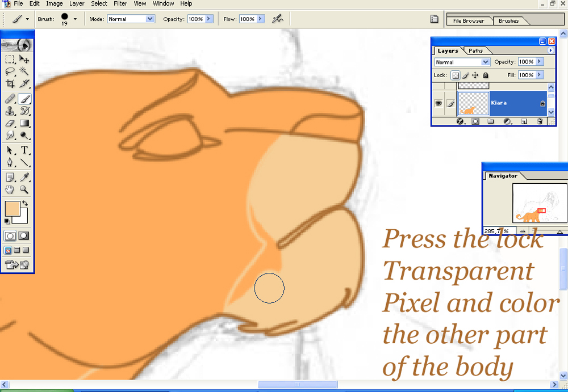
Task: Switch to Quick Mask mode
Action: (x=23, y=236)
